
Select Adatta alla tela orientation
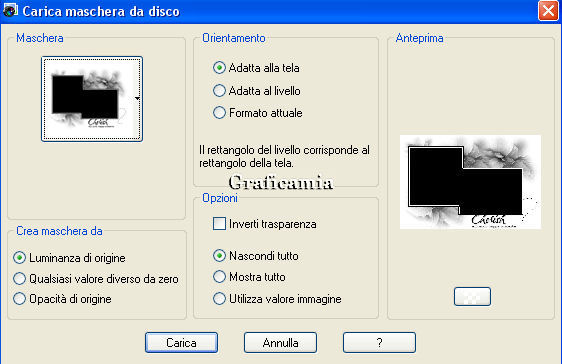256,68
